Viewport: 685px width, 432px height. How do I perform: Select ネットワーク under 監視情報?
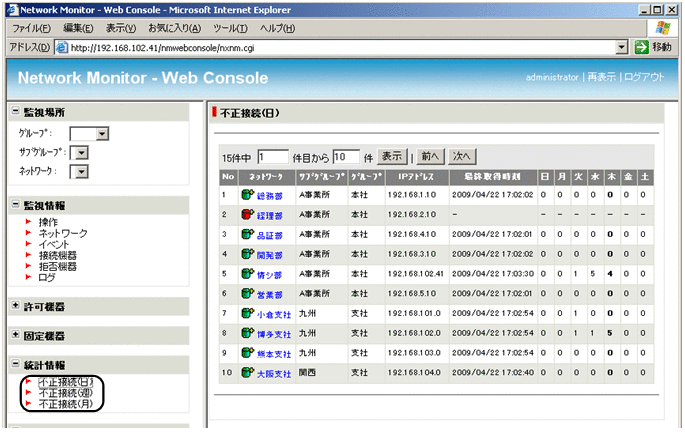click(x=63, y=233)
